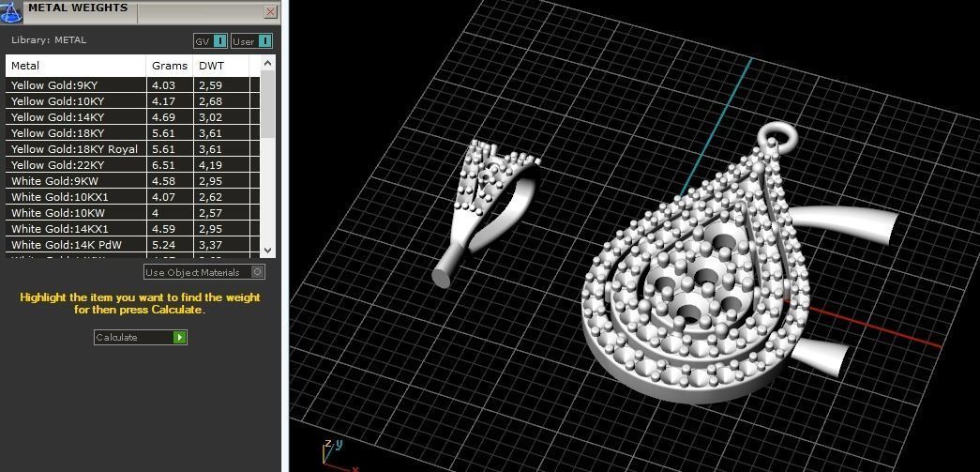
Task: Select the White Gold:9KW row
Action: [132, 181]
